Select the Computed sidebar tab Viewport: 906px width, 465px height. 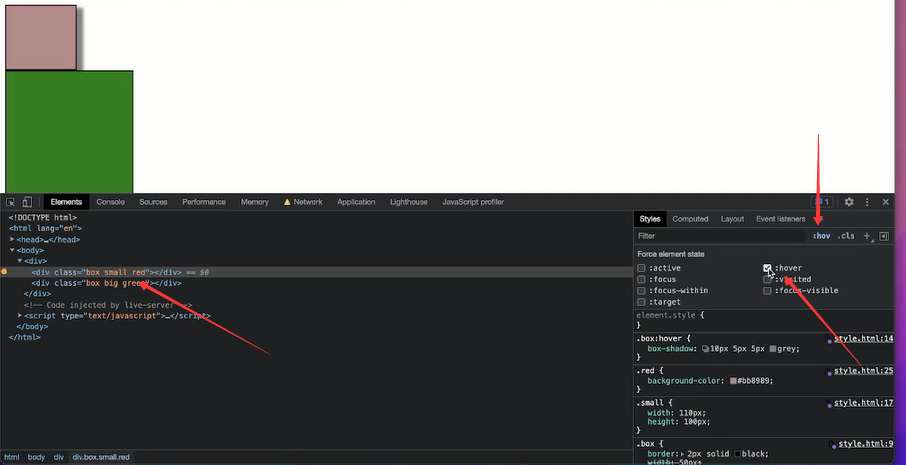[x=690, y=219]
